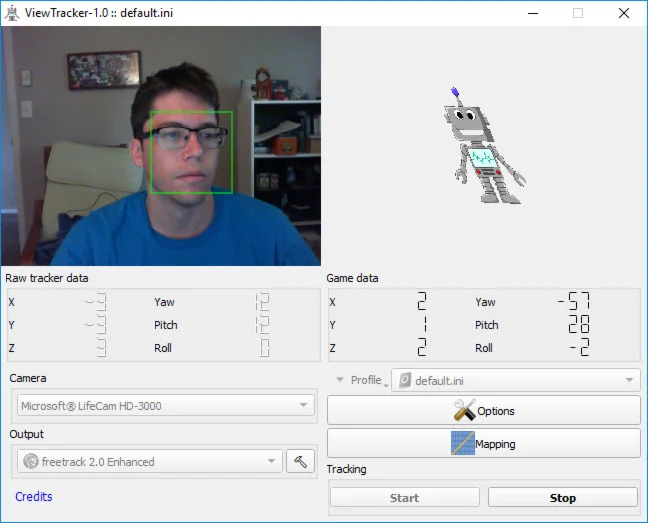648x523 pixels.
Task: Click the Raw tracker data Roll readout
Action: 264,347
